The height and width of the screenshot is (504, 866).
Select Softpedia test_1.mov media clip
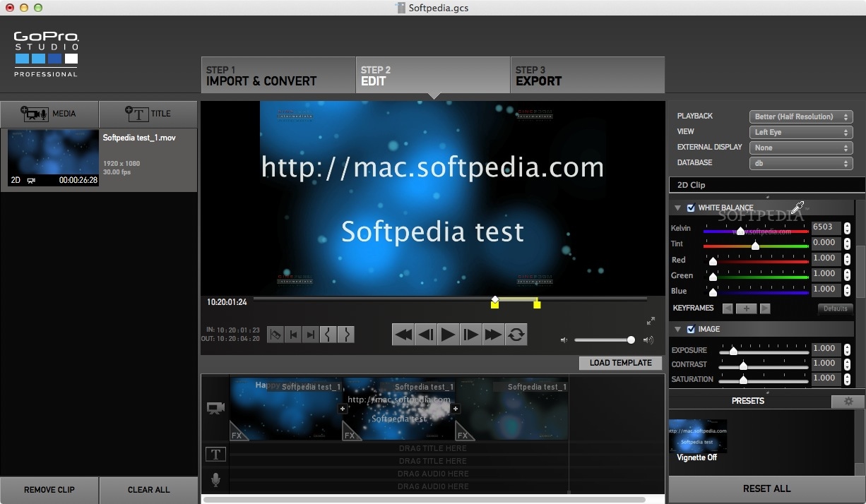point(99,160)
